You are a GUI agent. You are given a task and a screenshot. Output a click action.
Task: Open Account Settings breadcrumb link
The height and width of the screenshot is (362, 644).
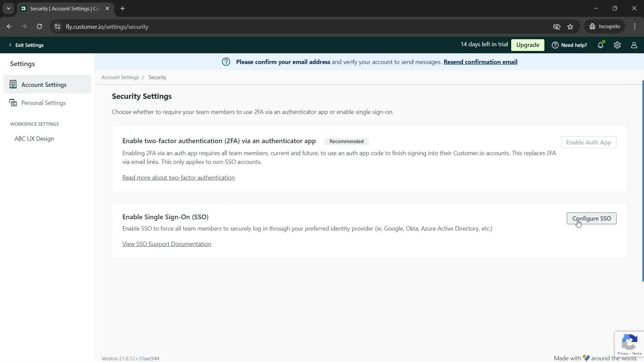point(120,77)
